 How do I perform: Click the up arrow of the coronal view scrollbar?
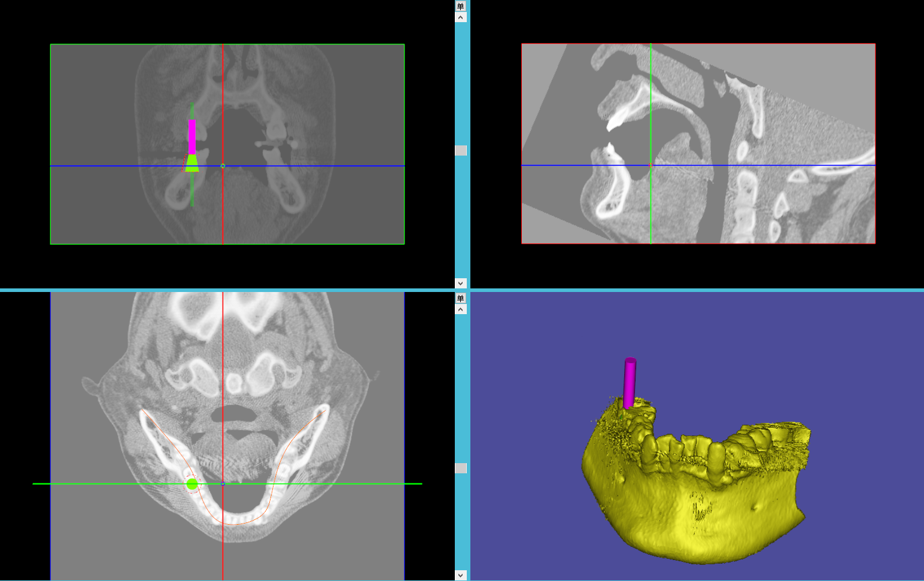(460, 17)
